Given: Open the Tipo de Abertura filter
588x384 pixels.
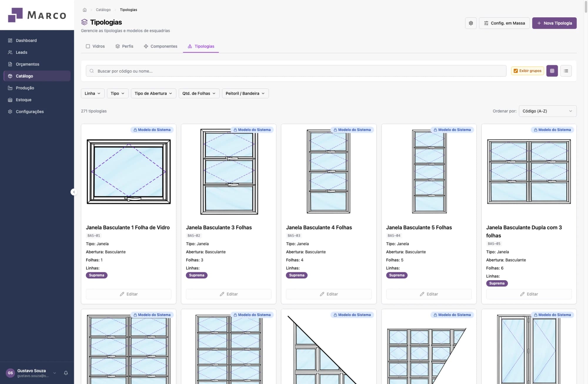Looking at the screenshot, I should (153, 94).
